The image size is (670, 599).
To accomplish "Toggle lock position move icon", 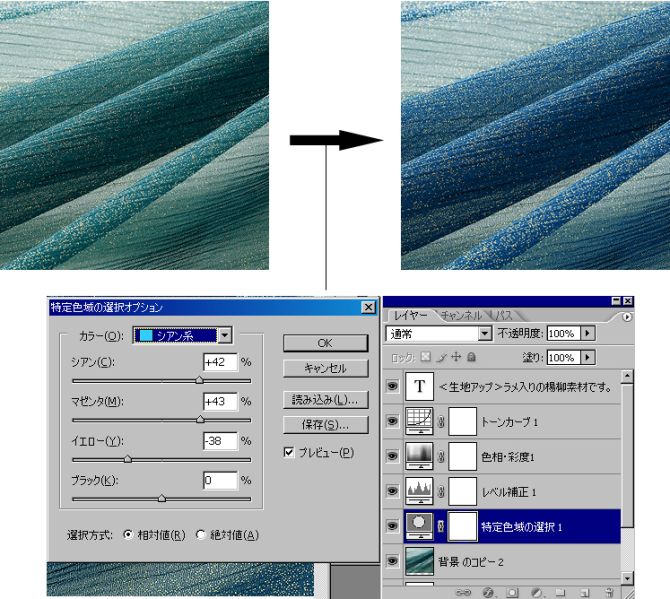I will (x=456, y=356).
